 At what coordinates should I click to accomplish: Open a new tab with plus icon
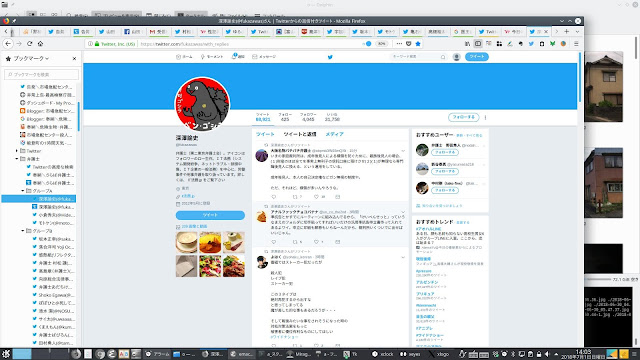(567, 31)
